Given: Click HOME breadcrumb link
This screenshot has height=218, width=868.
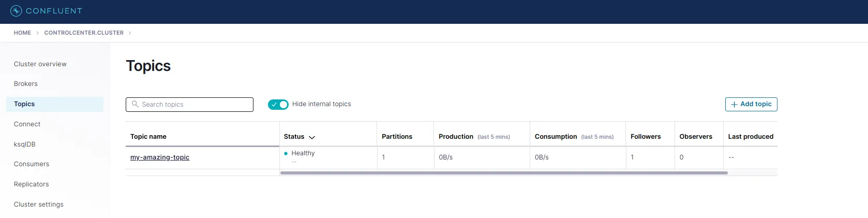Looking at the screenshot, I should coord(22,33).
